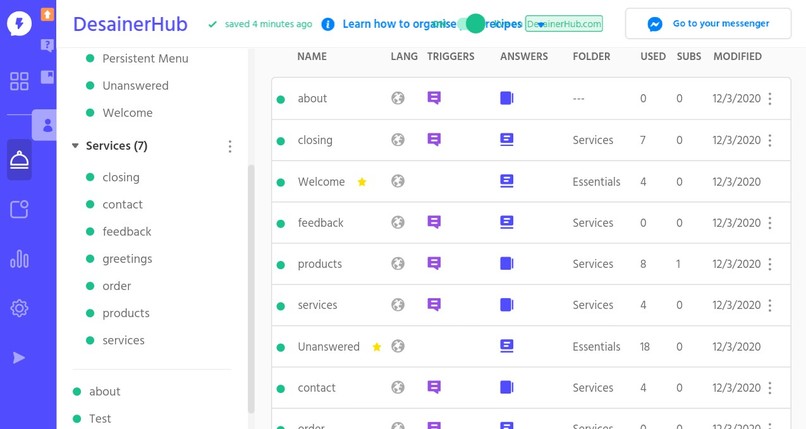The width and height of the screenshot is (806, 429).
Task: Select Test item in left tree
Action: (x=100, y=419)
